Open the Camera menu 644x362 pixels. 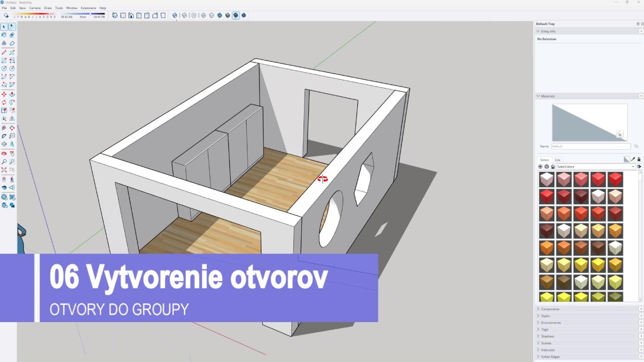pos(35,8)
